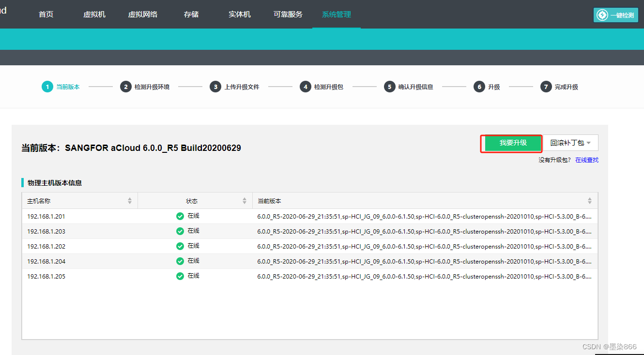Select host row 192.168.1.201
The height and width of the screenshot is (355, 644).
pos(310,216)
